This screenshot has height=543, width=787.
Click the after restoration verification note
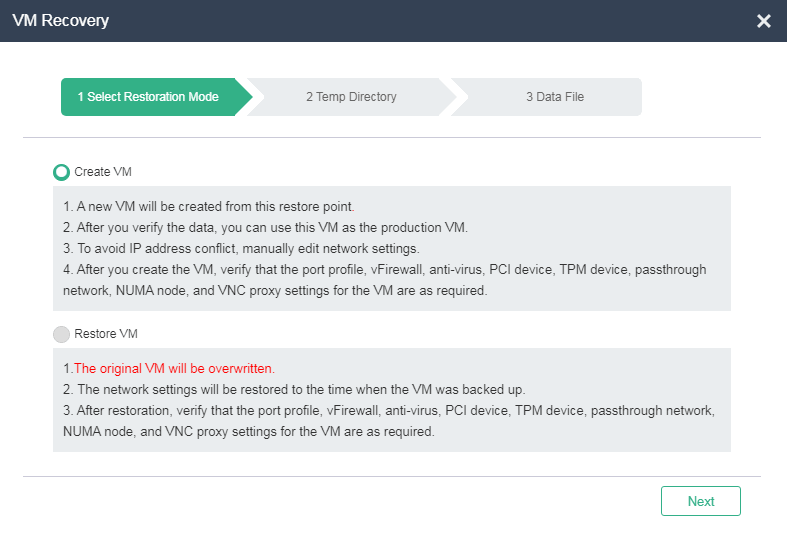(389, 411)
